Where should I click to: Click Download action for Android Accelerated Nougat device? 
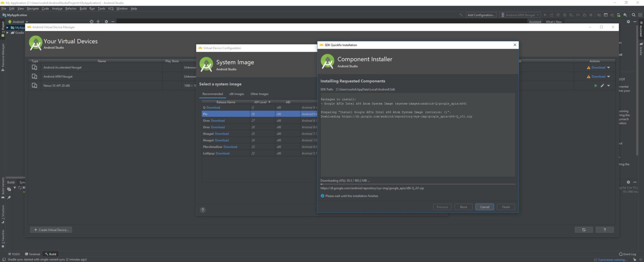[598, 68]
